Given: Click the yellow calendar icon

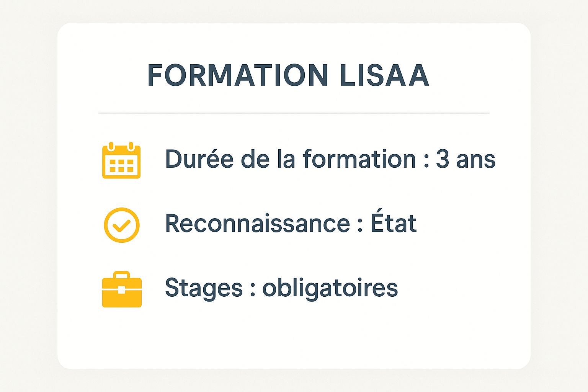Looking at the screenshot, I should tap(121, 160).
